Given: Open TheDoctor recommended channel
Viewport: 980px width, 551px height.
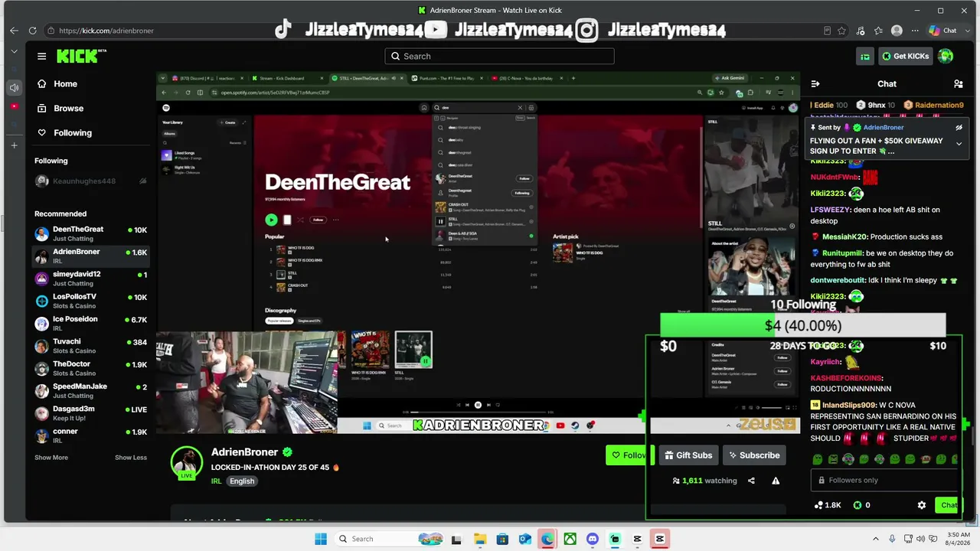Looking at the screenshot, I should 90,368.
